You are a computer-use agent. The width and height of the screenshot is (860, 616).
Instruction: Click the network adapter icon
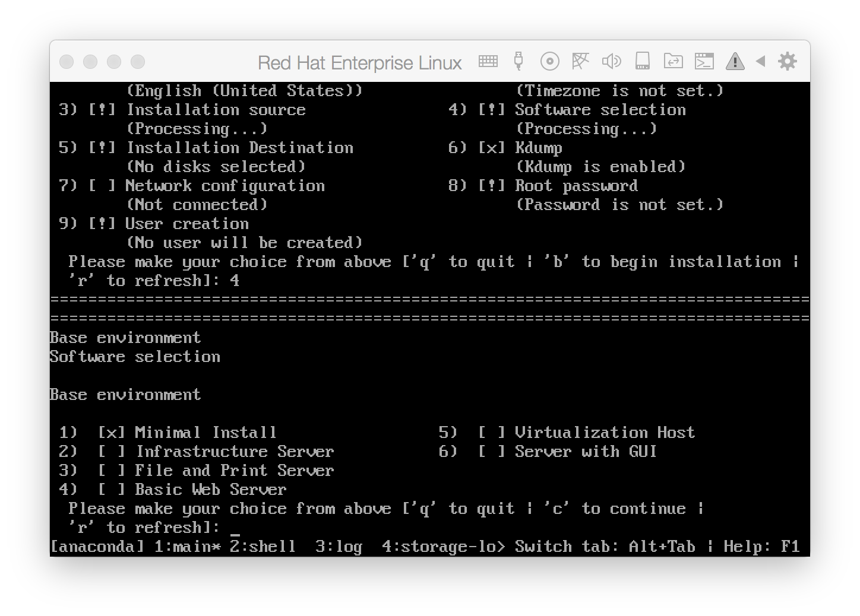pyautogui.click(x=580, y=61)
